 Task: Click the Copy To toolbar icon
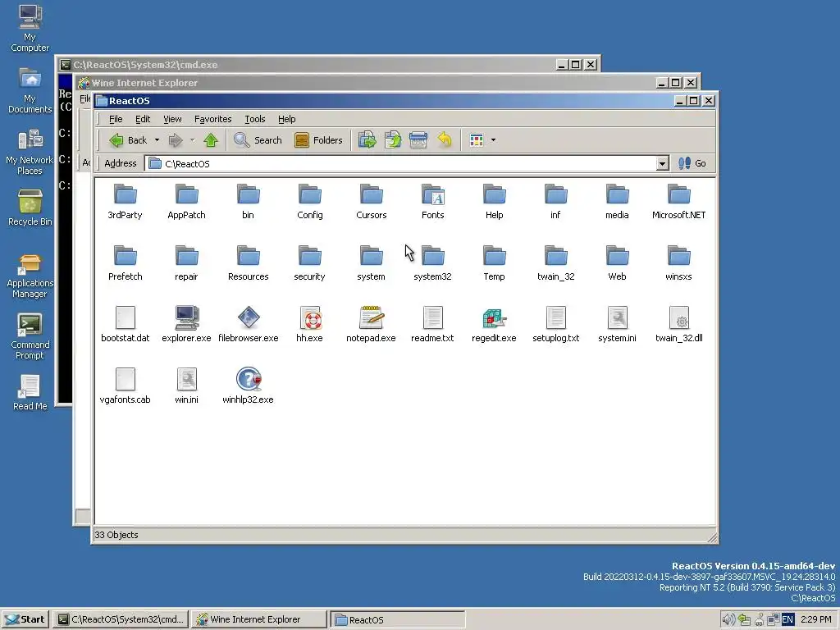(x=393, y=140)
